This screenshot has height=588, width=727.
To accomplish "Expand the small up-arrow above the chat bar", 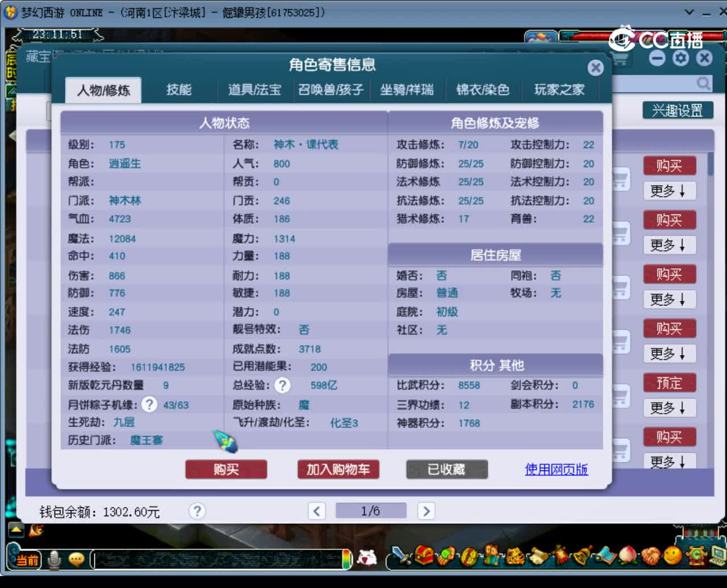I will point(15,530).
